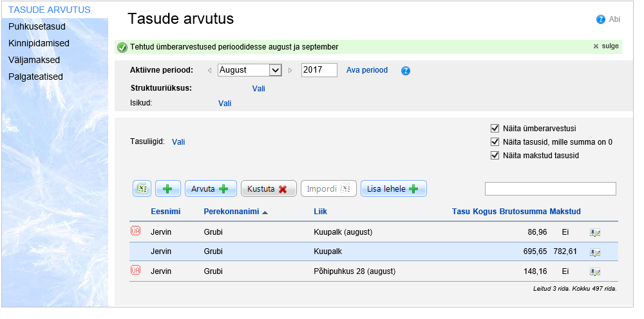Click edit icon on the highlighted Kuupalk row
Viewport: 644px width, 319px height.
pyautogui.click(x=595, y=252)
